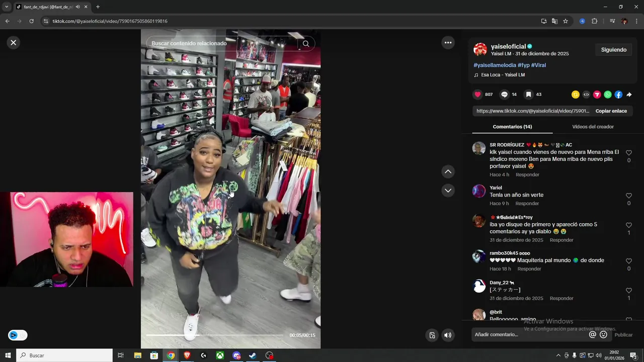This screenshot has height=362, width=644.
Task: Open the three-dot video options menu
Action: [x=448, y=43]
